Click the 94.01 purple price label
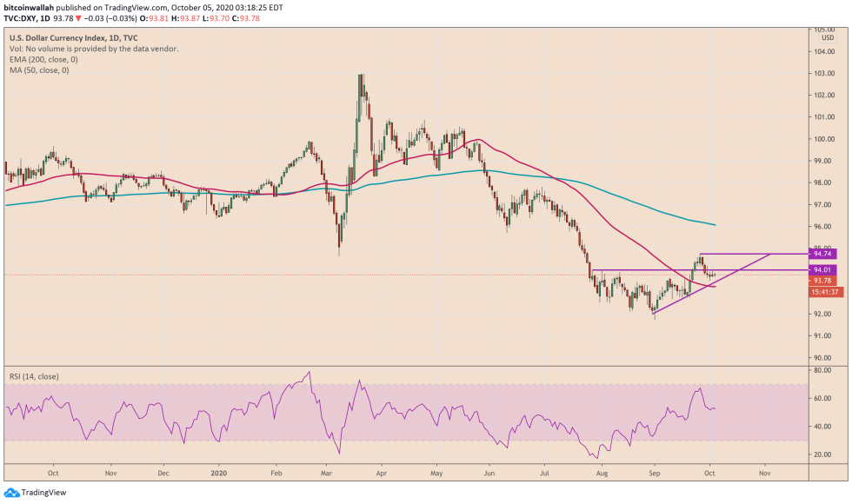The image size is (852, 504). pos(822,270)
